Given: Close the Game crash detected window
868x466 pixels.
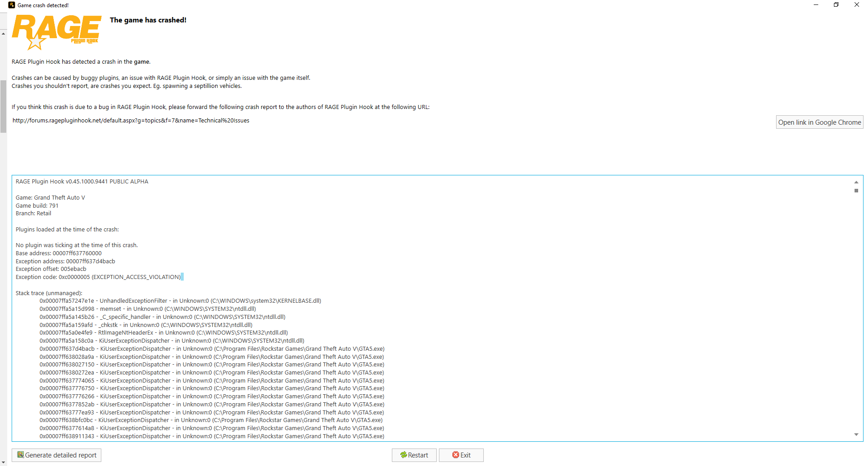Looking at the screenshot, I should coord(857,5).
